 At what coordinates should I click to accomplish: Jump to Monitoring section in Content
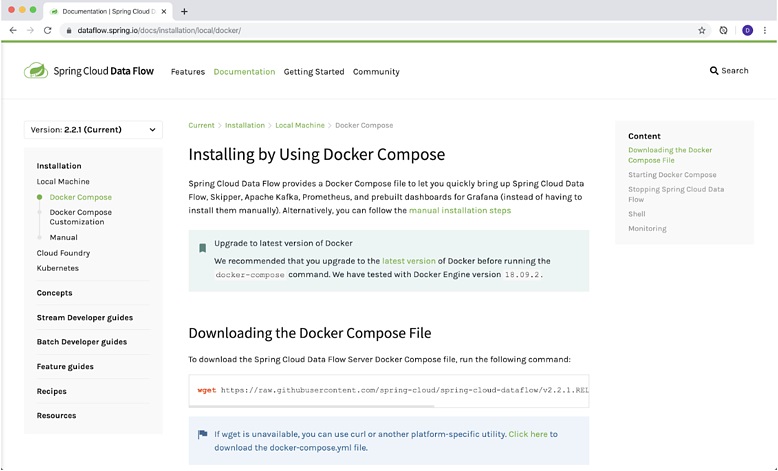[648, 228]
